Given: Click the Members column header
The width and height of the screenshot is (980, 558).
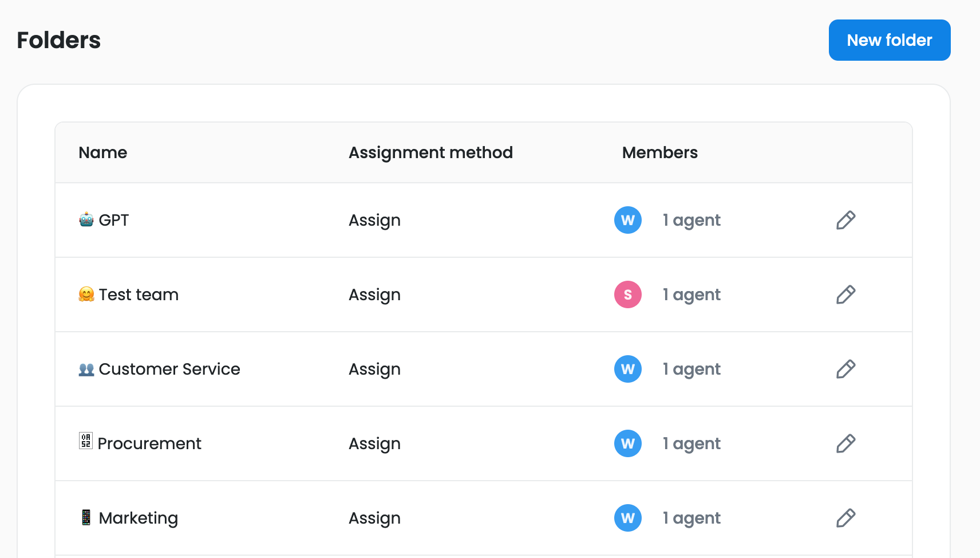Looking at the screenshot, I should click(660, 152).
